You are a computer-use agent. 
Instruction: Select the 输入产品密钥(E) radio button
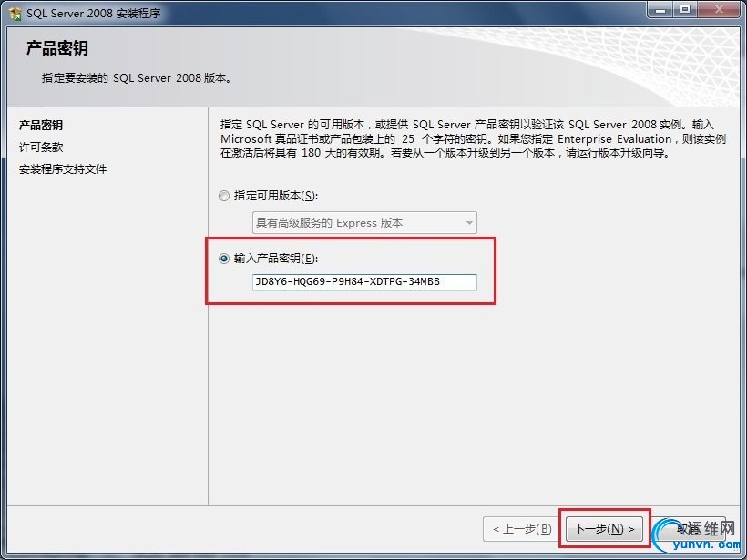pyautogui.click(x=224, y=259)
